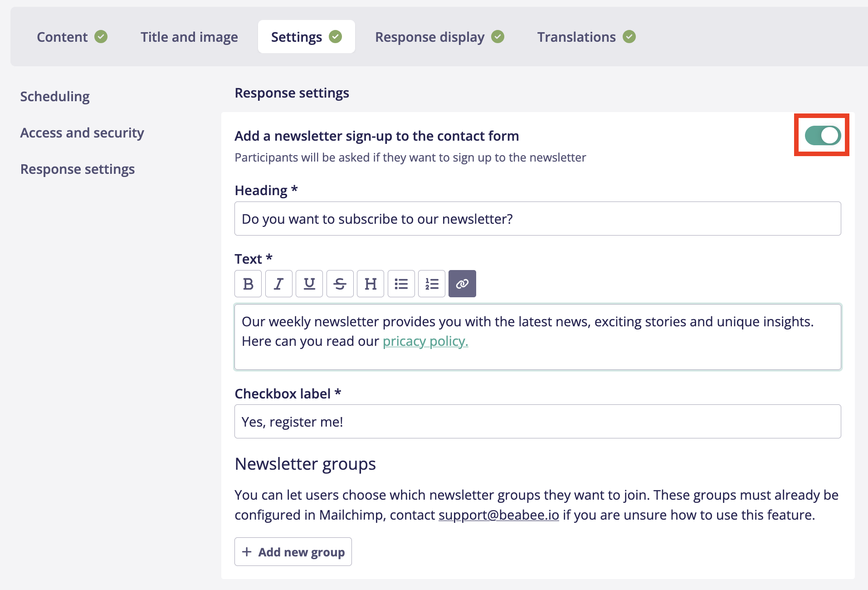The image size is (868, 590).
Task: Jump to Scheduling section in sidebar
Action: pos(55,96)
